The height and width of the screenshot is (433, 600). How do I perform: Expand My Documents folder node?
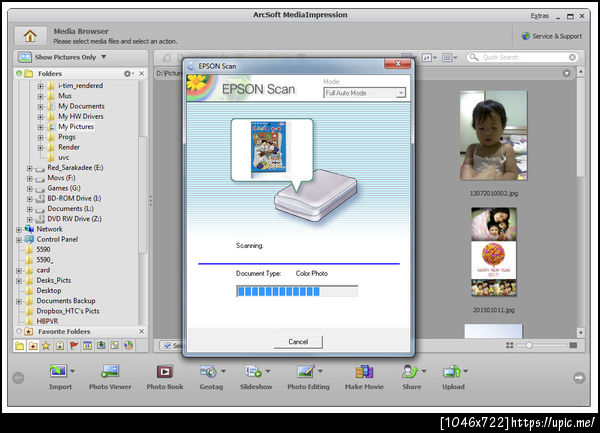click(40, 107)
